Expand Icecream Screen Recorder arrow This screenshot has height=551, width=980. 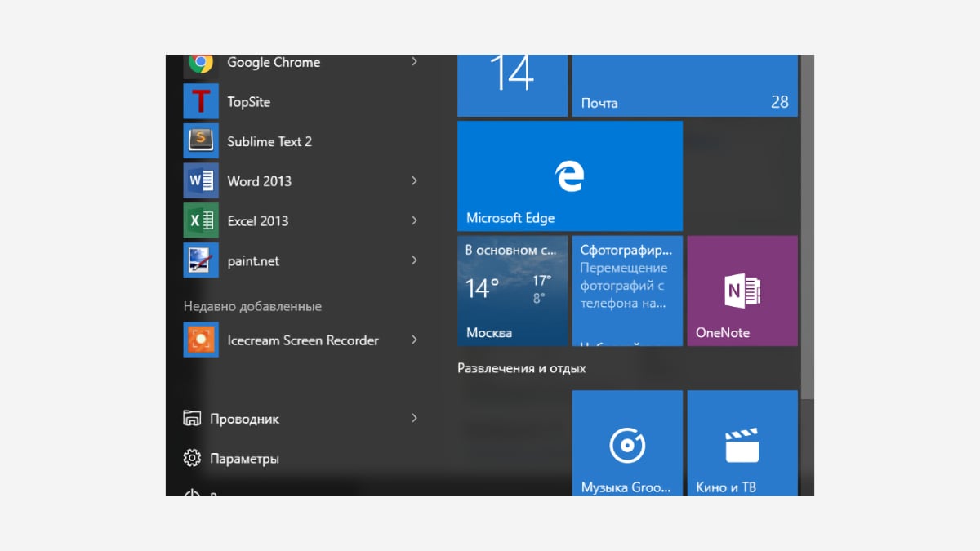pos(414,340)
